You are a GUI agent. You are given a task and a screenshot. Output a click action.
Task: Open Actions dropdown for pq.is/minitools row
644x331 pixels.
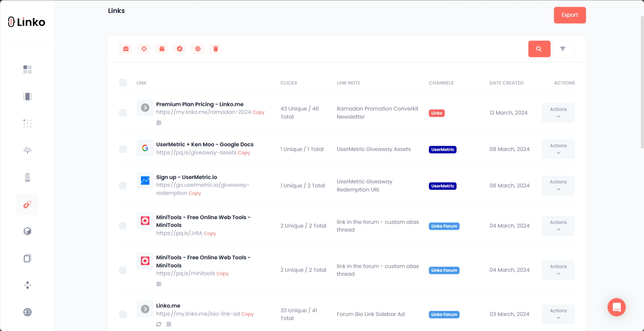click(x=558, y=270)
